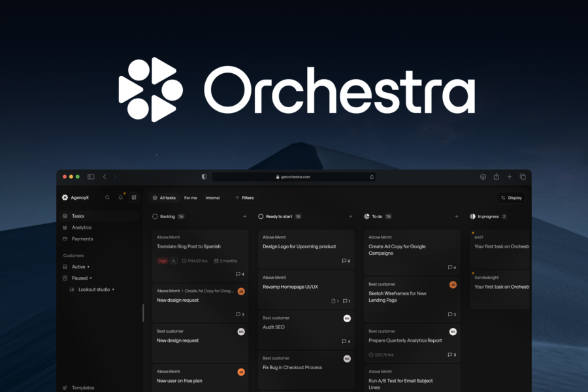Image resolution: width=588 pixels, height=392 pixels.
Task: Switch to the Internal tab
Action: 212,198
